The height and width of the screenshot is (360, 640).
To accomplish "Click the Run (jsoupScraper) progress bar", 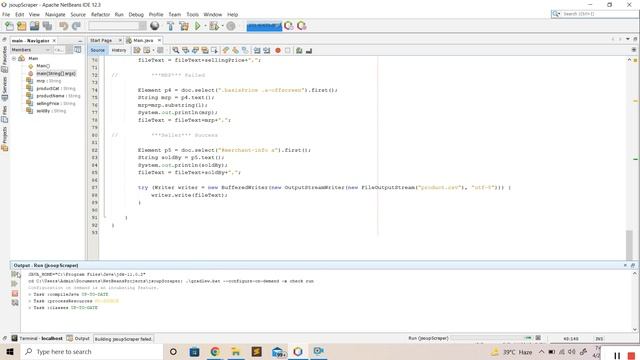I will tap(492, 338).
